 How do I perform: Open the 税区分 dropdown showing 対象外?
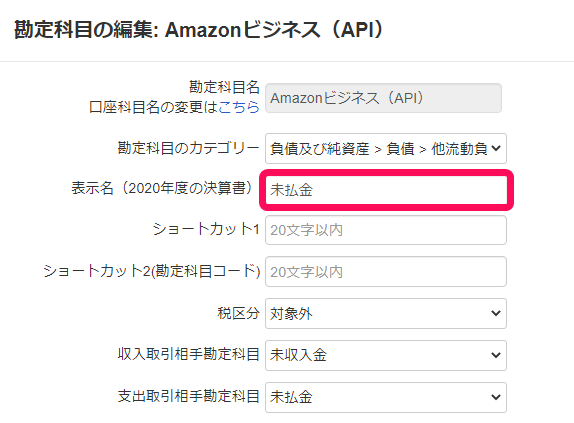(386, 314)
